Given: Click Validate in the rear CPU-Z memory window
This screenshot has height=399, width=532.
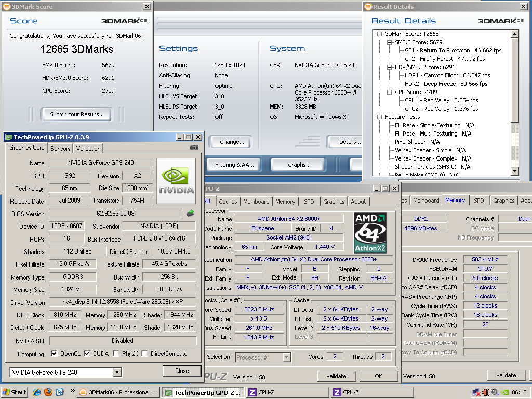Looking at the screenshot, I should [506, 375].
